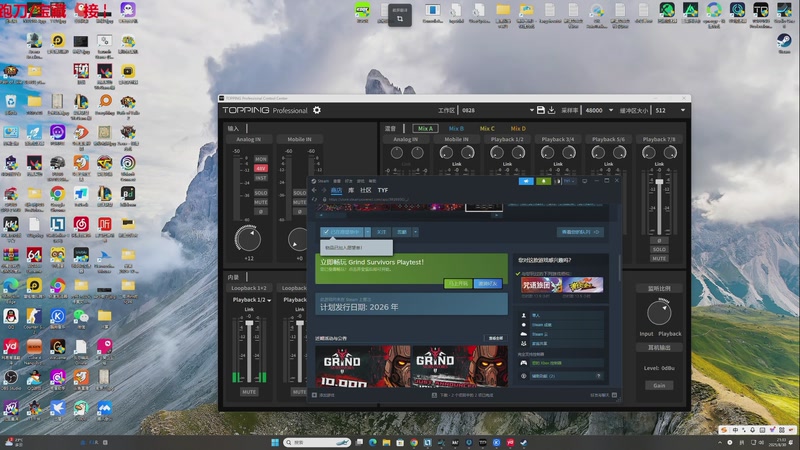Image resolution: width=800 pixels, height=450 pixels.
Task: Open the Steam account name dropdown
Action: tap(568, 181)
